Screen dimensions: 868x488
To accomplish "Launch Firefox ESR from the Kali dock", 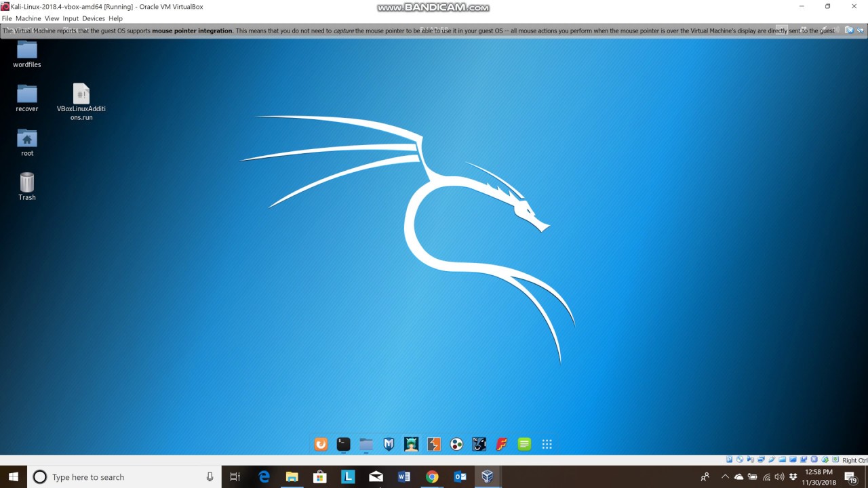I will pos(321,444).
